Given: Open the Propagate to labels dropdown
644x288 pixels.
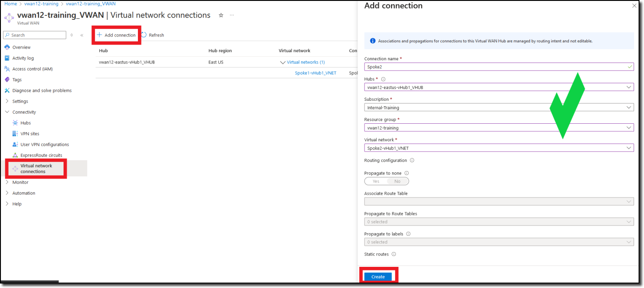Looking at the screenshot, I should click(x=499, y=242).
